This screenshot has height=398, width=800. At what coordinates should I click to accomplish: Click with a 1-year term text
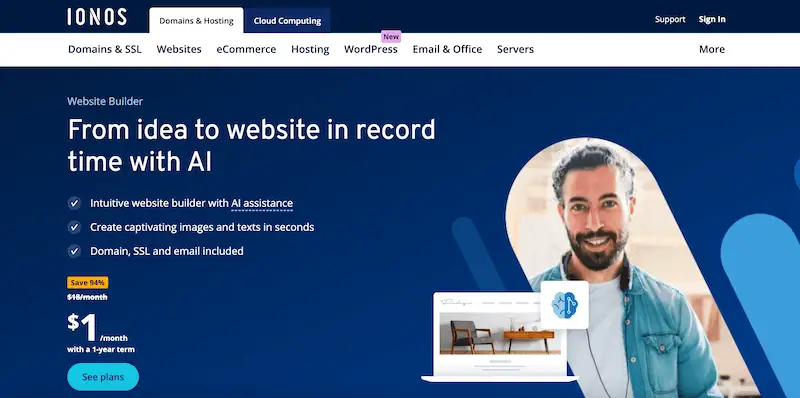point(101,350)
